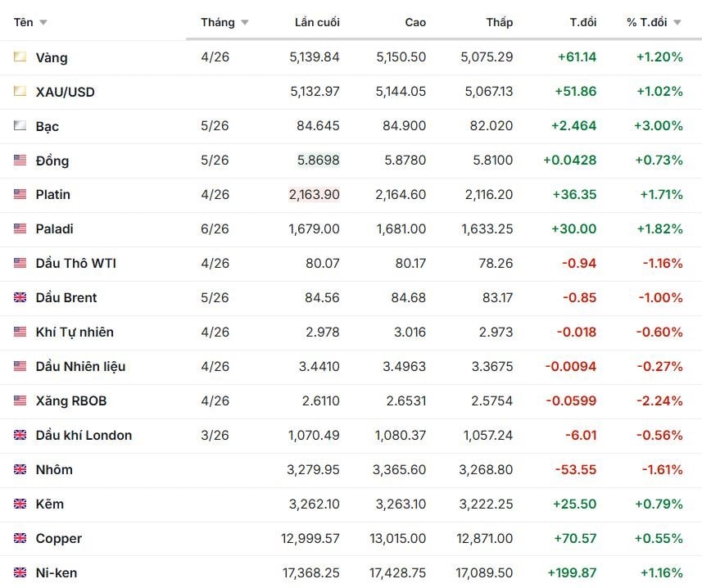The image size is (702, 588).
Task: Click the Paladi last price 1,679.00
Action: pyautogui.click(x=314, y=229)
